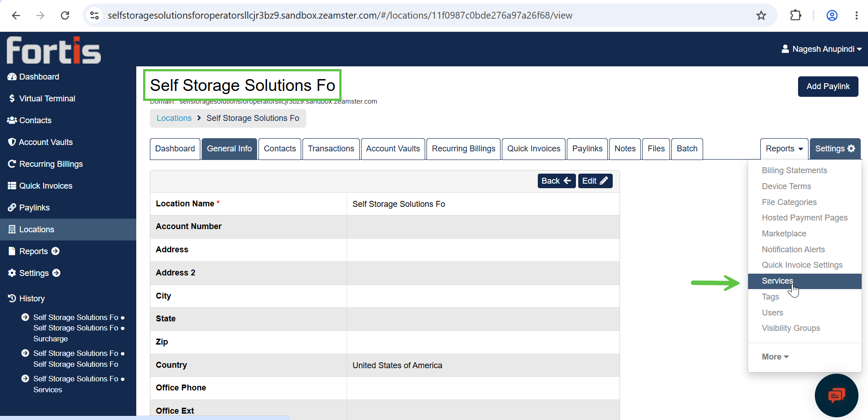868x420 pixels.
Task: Open the live chat bubble icon
Action: 837,395
